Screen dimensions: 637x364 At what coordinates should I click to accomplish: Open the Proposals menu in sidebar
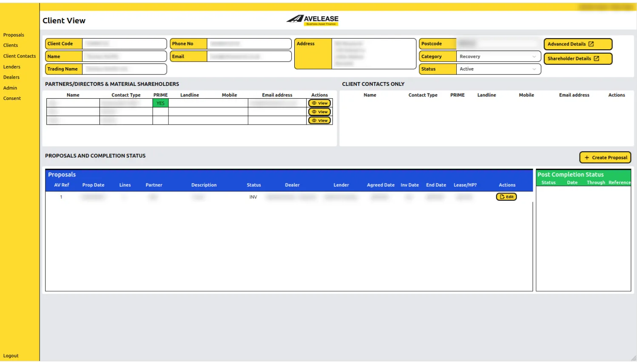tap(14, 35)
